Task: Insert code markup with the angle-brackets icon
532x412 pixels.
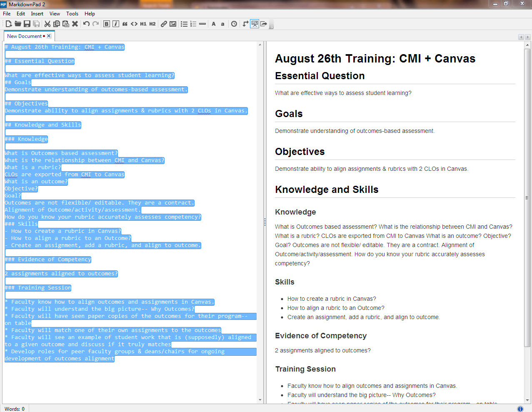Action: [134, 24]
